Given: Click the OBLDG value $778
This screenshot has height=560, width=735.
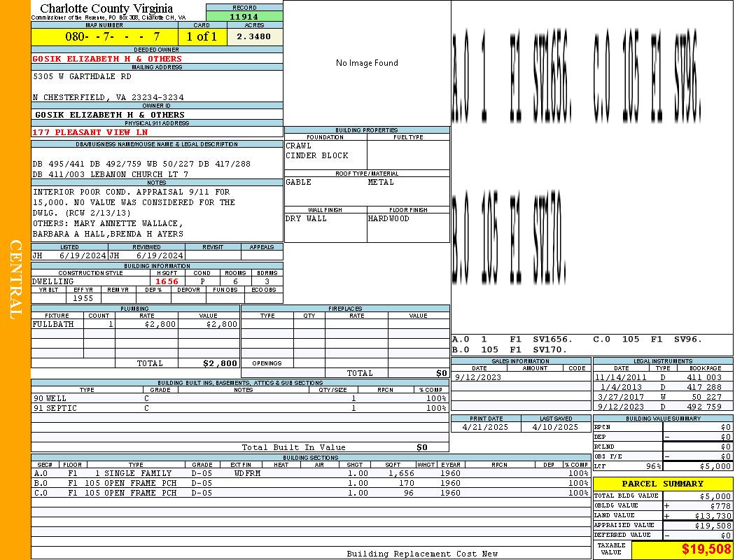Looking at the screenshot, I should 720,506.
